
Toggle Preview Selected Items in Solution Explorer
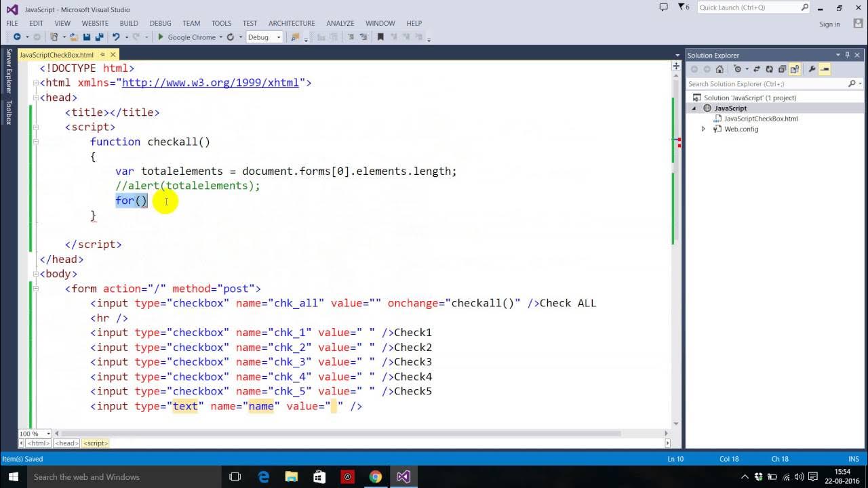[x=825, y=69]
